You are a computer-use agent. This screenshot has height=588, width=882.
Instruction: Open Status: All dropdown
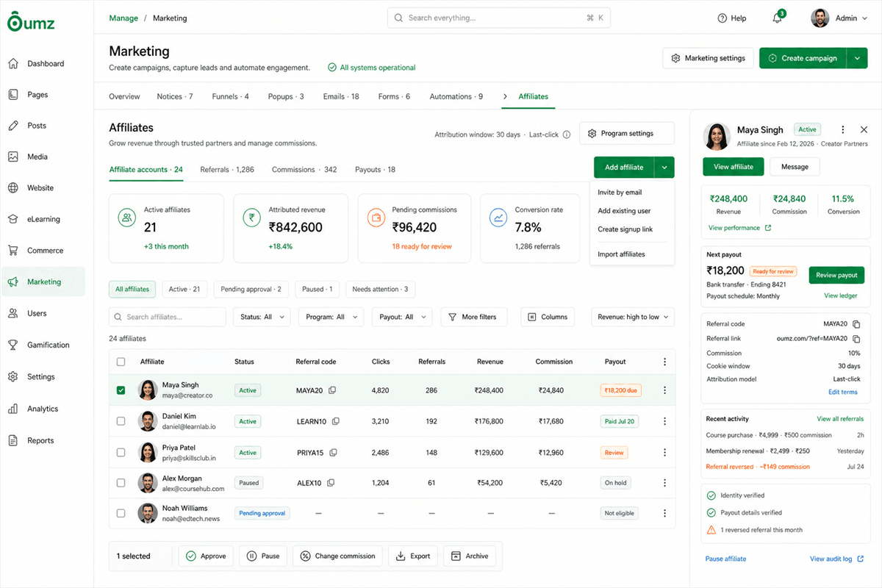pyautogui.click(x=262, y=317)
